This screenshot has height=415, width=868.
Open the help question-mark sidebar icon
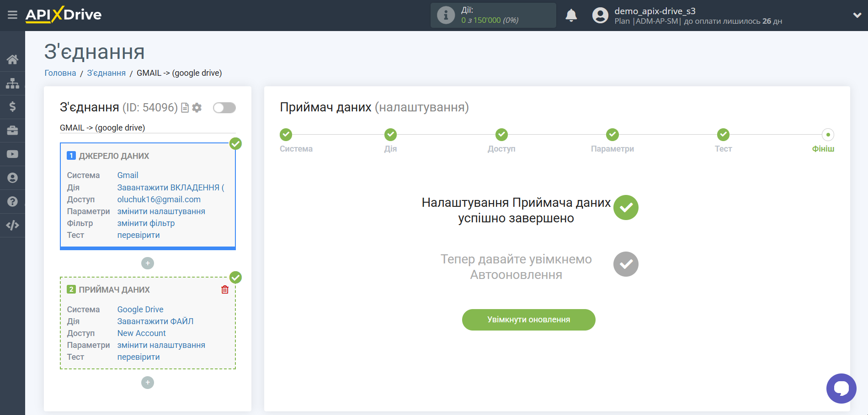(12, 201)
